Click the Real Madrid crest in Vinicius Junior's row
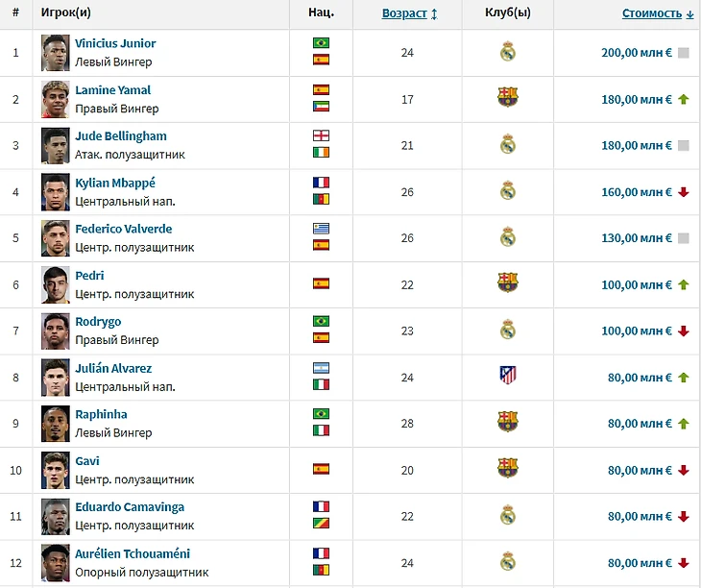 (508, 52)
